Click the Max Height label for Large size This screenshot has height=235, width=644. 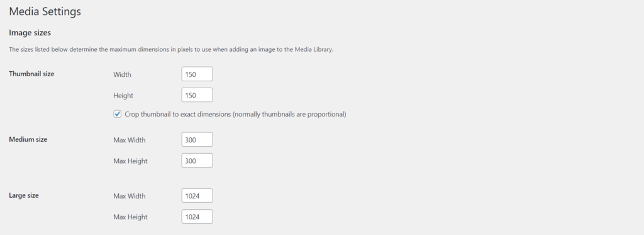[x=130, y=217]
